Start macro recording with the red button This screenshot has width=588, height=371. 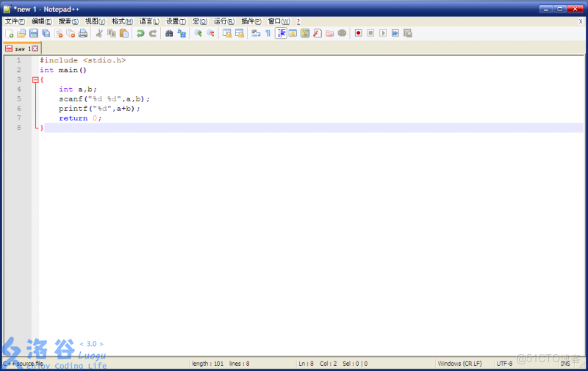(358, 33)
